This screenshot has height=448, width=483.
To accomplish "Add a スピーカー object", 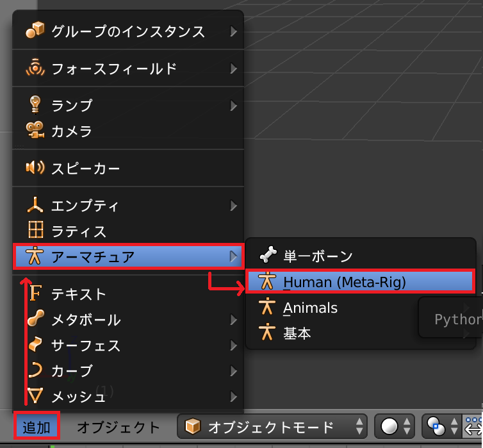I will click(x=128, y=169).
